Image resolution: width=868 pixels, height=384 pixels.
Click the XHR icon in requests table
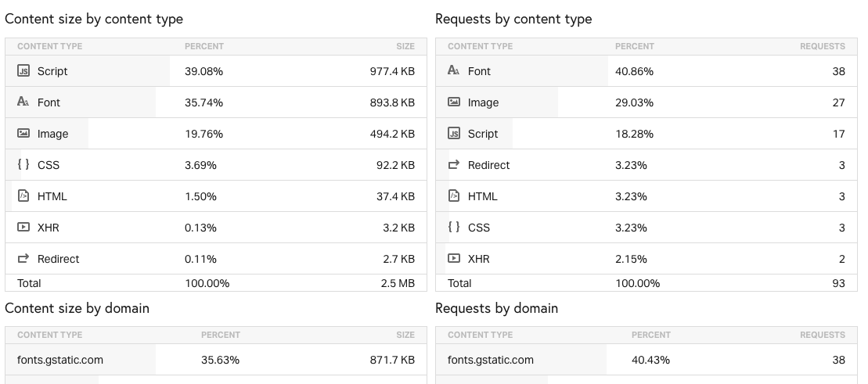(454, 259)
